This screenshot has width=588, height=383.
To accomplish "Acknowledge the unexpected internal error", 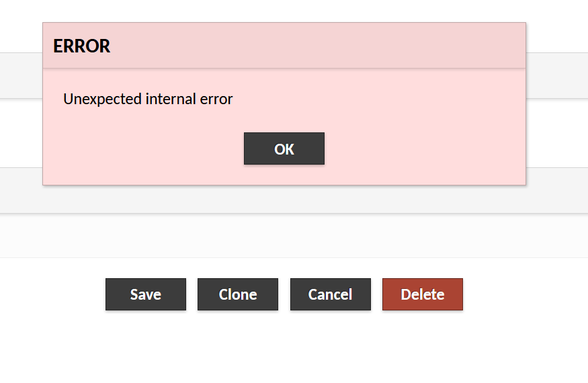I will [284, 148].
